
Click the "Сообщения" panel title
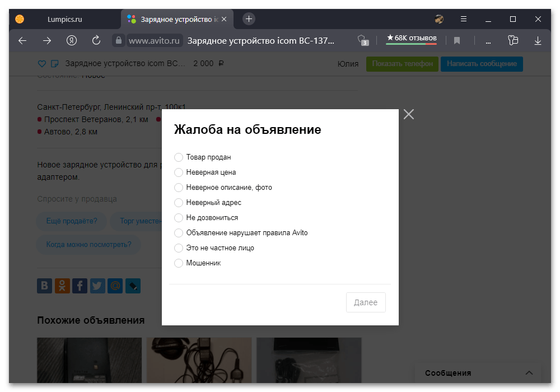(448, 373)
